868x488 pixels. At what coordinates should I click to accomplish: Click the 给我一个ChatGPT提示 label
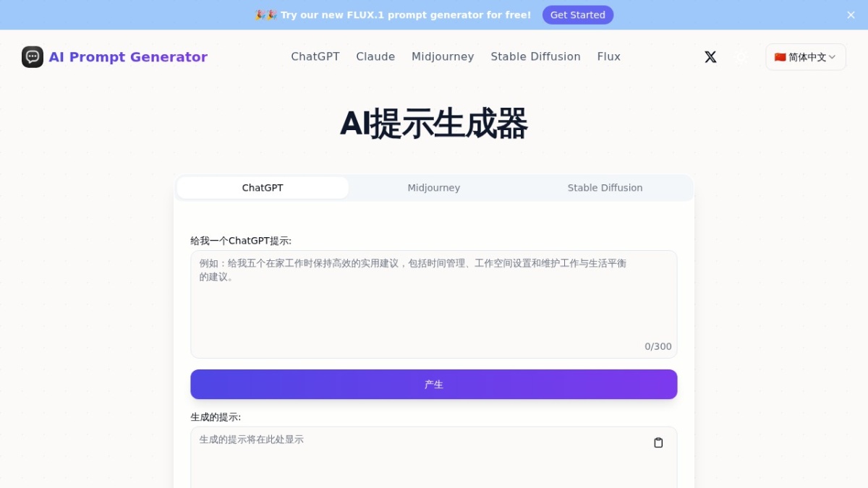pos(241,241)
